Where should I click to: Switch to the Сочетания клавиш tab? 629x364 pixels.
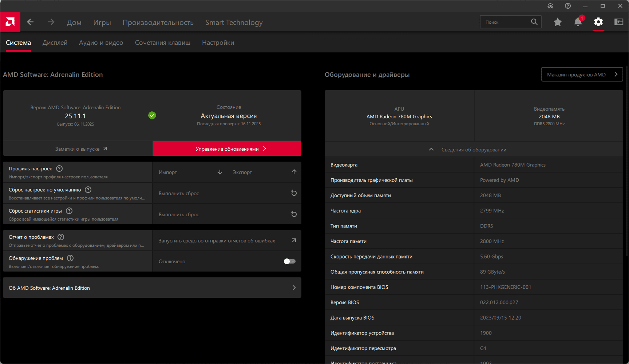163,43
